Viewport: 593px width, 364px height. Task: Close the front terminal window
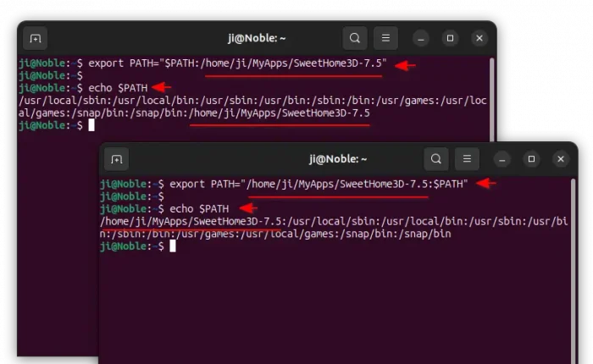(x=561, y=159)
